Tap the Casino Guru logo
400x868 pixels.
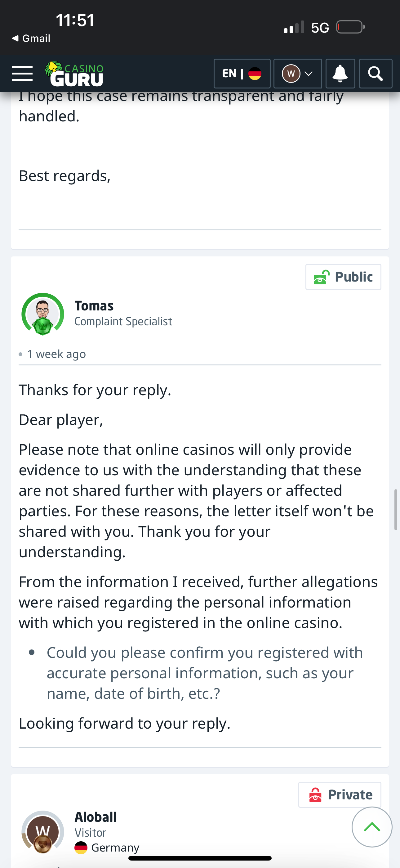(x=74, y=74)
